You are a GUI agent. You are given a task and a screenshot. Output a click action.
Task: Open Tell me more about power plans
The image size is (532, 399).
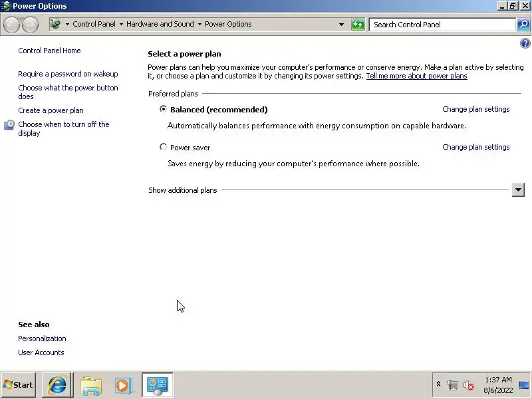pyautogui.click(x=417, y=76)
